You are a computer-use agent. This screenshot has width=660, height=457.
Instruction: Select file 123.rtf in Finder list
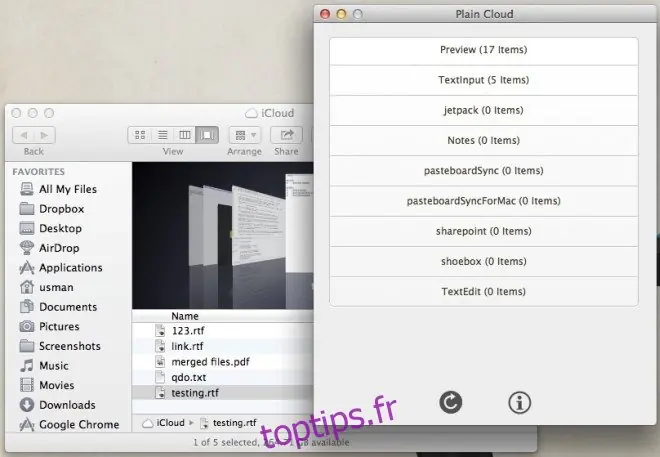[223, 331]
